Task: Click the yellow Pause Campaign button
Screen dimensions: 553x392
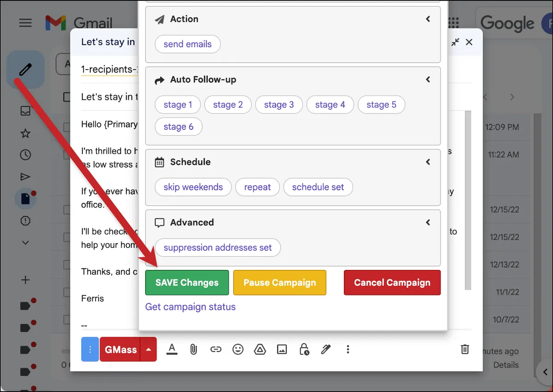Action: 280,282
